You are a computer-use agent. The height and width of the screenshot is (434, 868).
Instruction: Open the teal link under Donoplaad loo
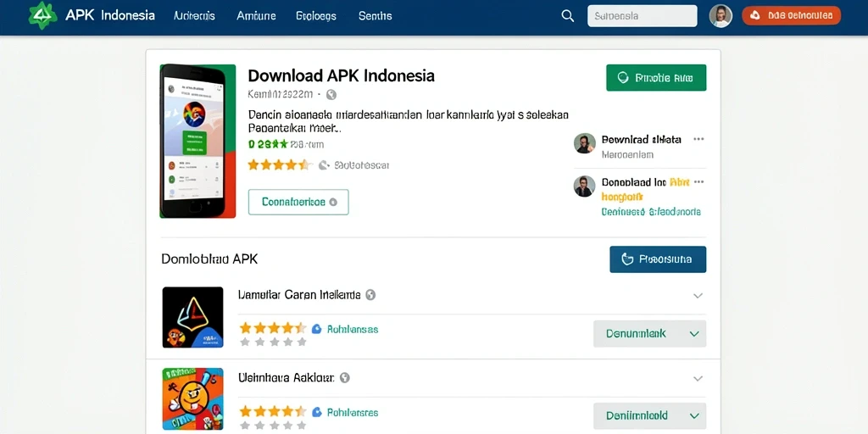pyautogui.click(x=651, y=211)
